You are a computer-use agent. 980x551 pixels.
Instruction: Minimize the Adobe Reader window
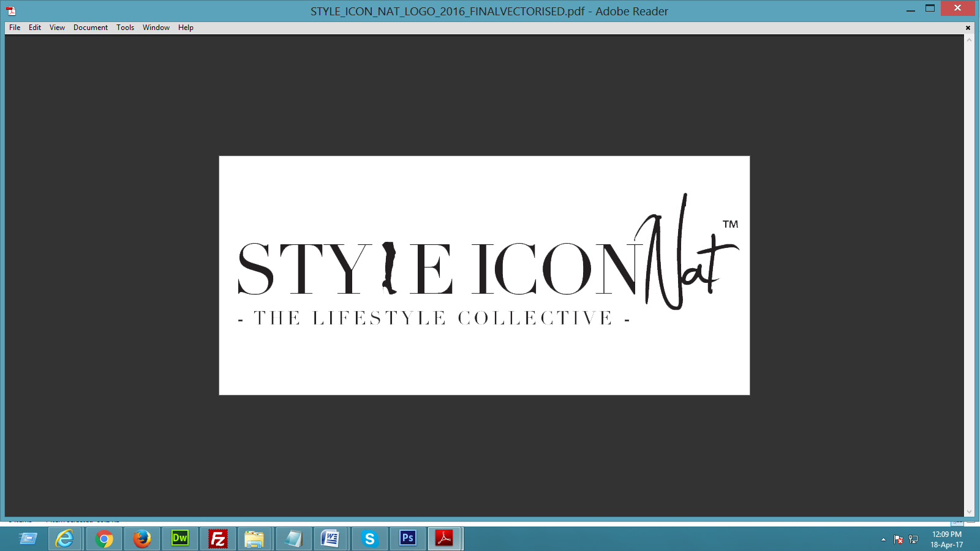[x=911, y=9]
